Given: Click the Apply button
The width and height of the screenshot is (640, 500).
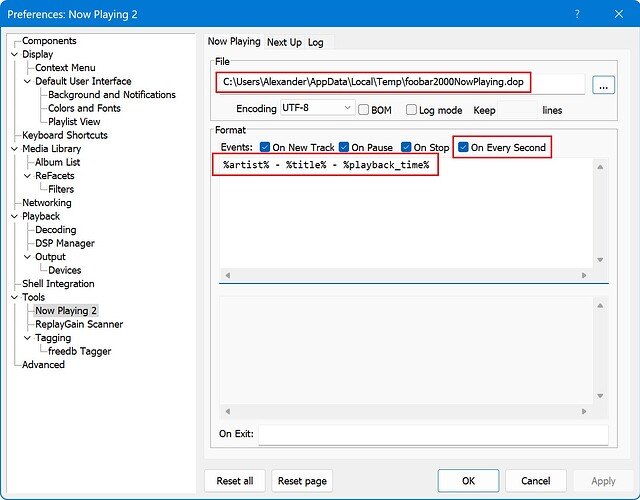Looking at the screenshot, I should point(603,481).
